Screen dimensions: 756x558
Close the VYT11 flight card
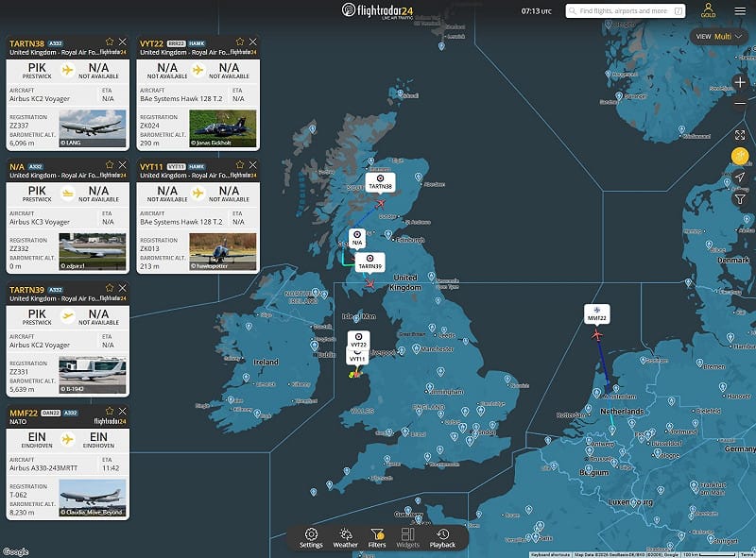253,165
